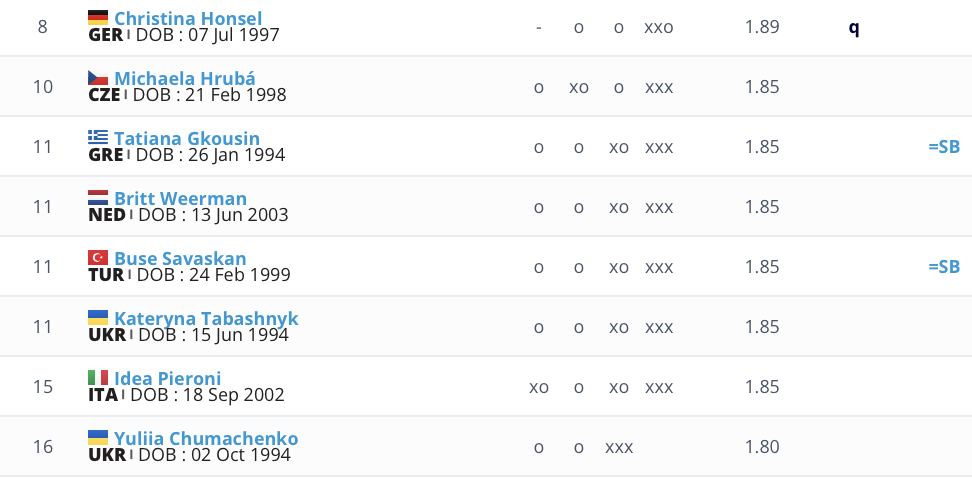Screen dimensions: 972x478
Task: Open Buse Savaskan's athlete page
Action: point(180,258)
